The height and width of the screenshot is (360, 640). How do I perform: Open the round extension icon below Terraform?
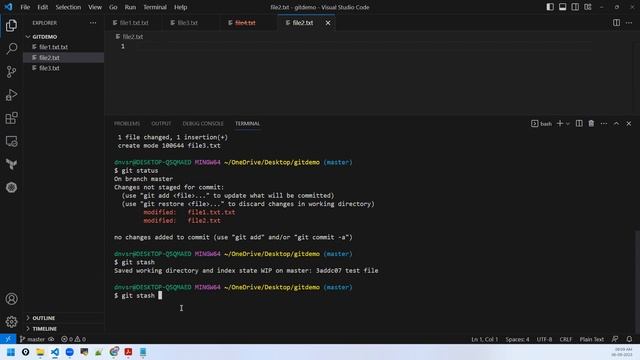pos(11,187)
